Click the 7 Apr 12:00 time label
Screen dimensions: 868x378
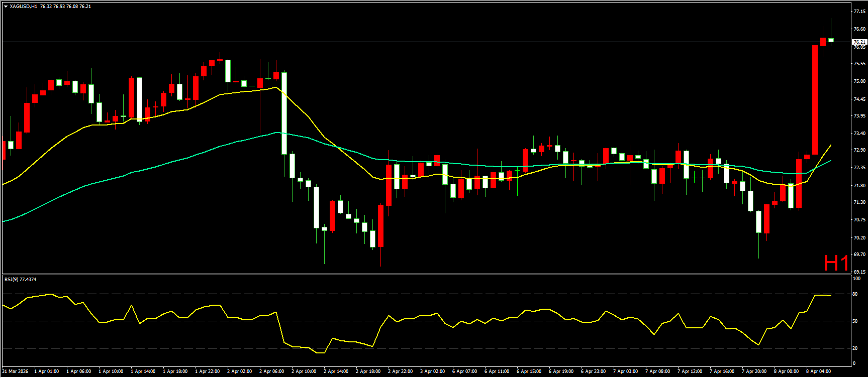(x=690, y=371)
